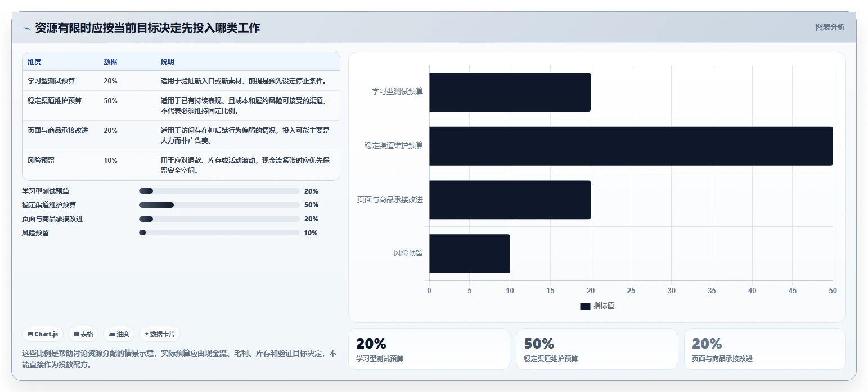
Task: Click the x-axis tick labeled 0
Action: tap(429, 291)
